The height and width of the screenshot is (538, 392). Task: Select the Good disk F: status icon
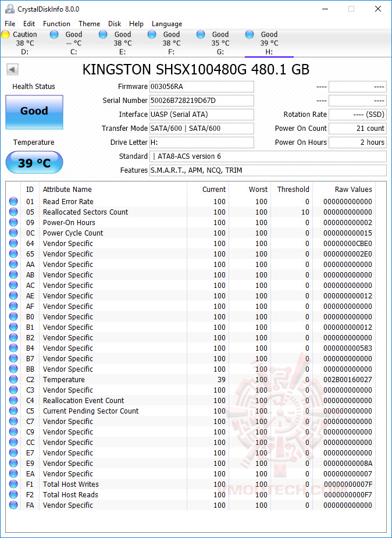(x=152, y=34)
